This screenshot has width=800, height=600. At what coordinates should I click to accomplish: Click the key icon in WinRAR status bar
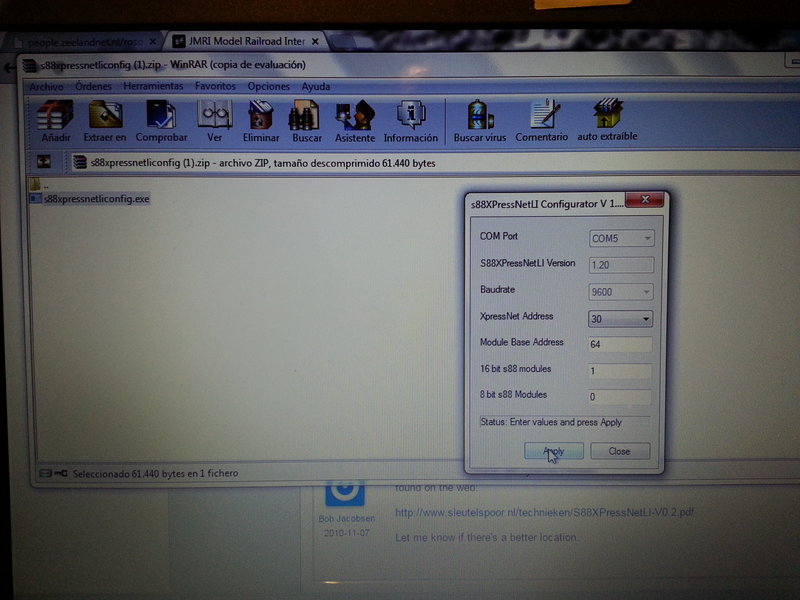(61, 473)
